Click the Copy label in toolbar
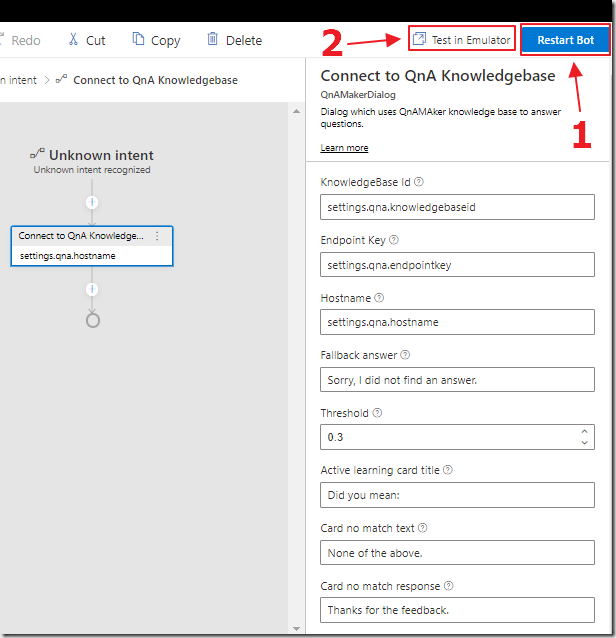Viewport: 616px width, 638px height. 166,41
